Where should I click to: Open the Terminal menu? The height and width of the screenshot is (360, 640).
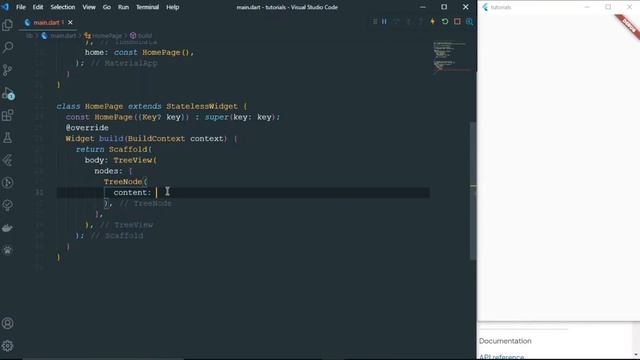147,7
